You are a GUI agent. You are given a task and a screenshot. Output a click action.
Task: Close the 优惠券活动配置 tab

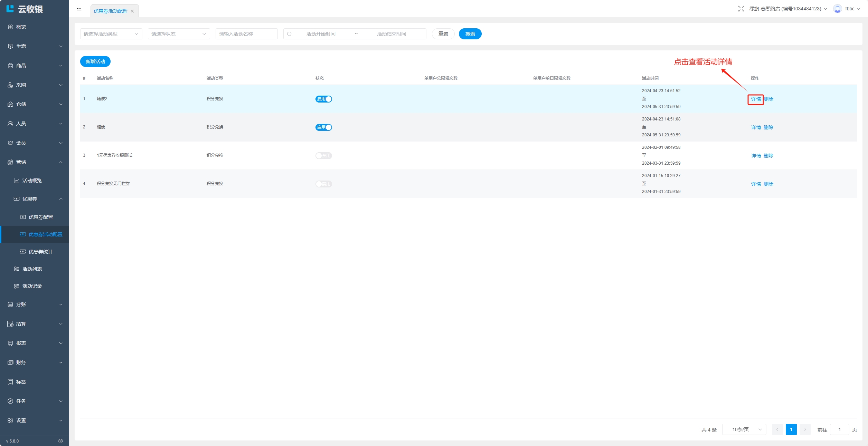132,11
